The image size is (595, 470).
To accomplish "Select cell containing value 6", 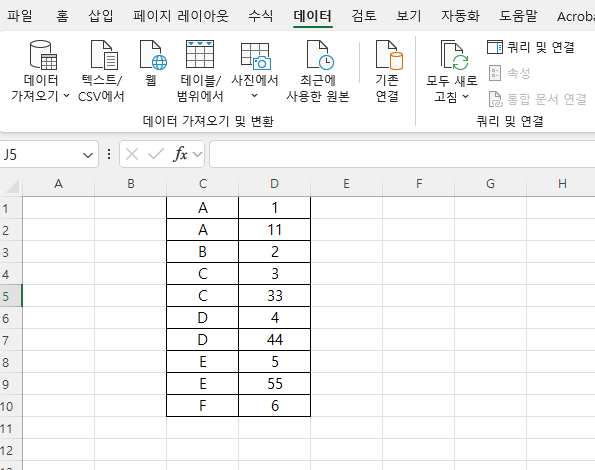I will pyautogui.click(x=274, y=406).
